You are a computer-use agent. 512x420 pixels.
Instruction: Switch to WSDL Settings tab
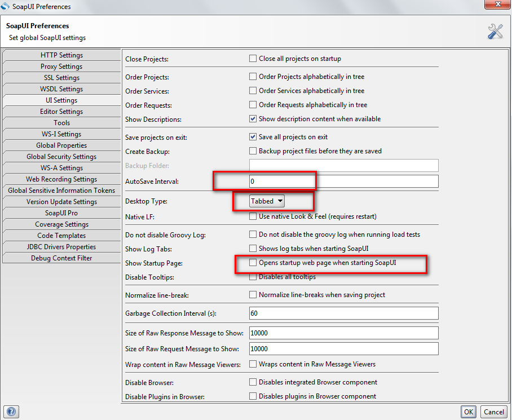point(61,89)
